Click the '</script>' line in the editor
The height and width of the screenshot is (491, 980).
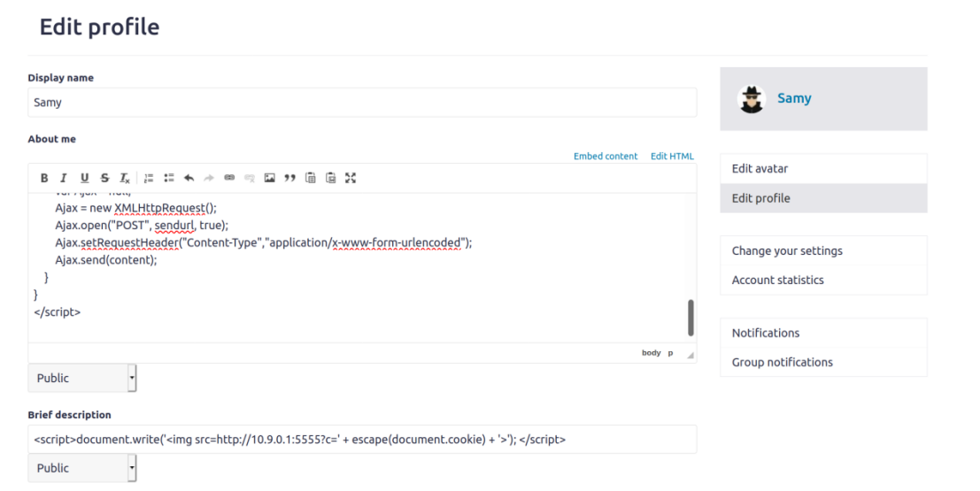point(58,311)
